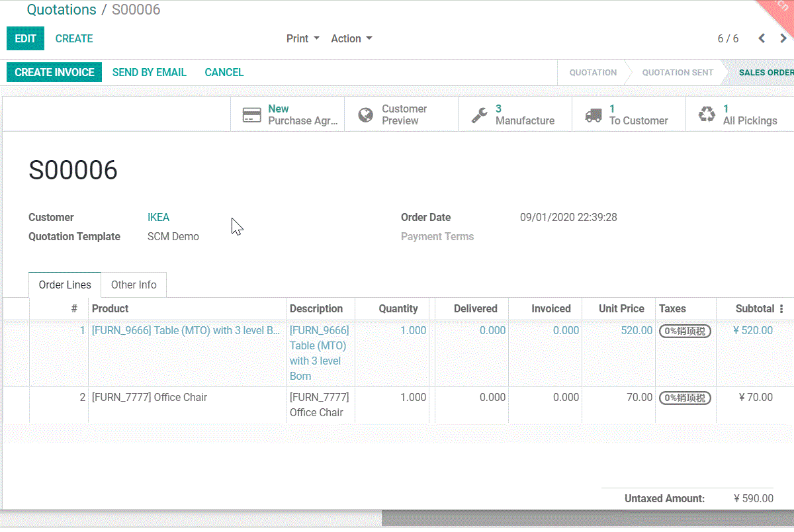794x532 pixels.
Task: Go to the previous record arrow
Action: tap(762, 38)
